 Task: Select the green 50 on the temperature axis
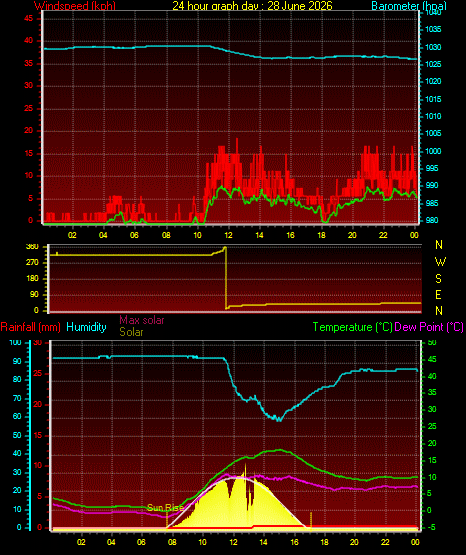click(432, 342)
